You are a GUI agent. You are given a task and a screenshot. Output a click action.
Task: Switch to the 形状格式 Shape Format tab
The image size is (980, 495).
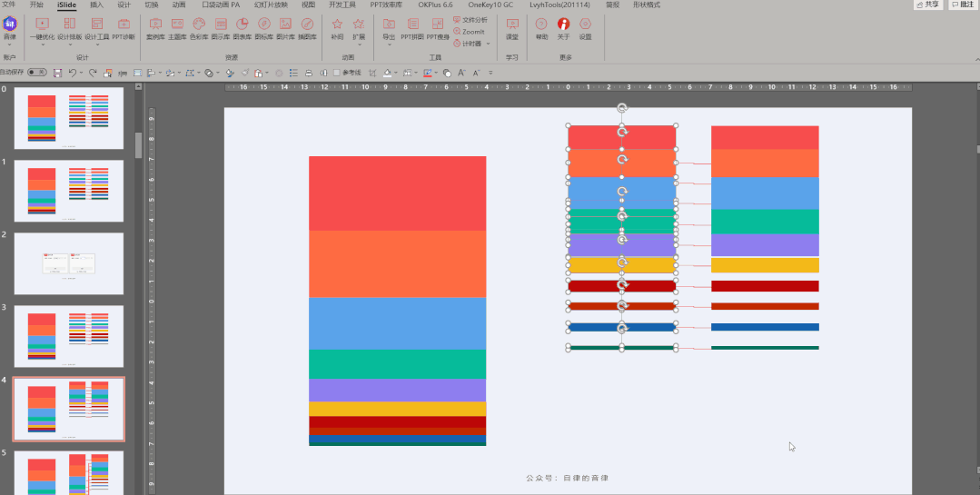[x=647, y=5]
